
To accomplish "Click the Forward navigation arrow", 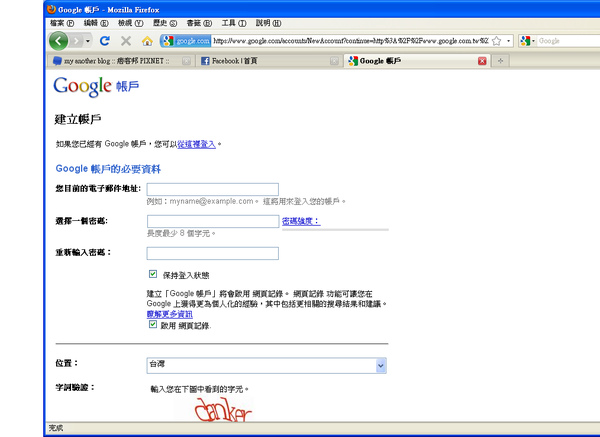I will click(77, 41).
